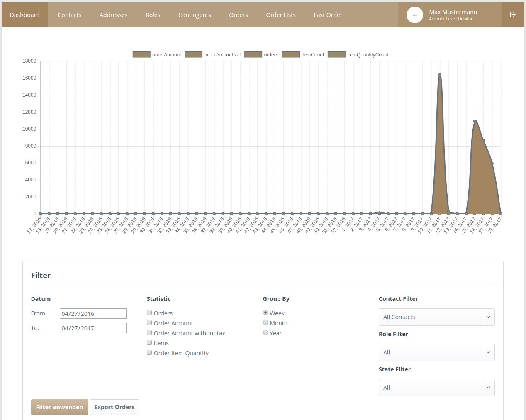The image size is (526, 420).
Task: Tick the Order Item Quantity checkbox
Action: 149,353
